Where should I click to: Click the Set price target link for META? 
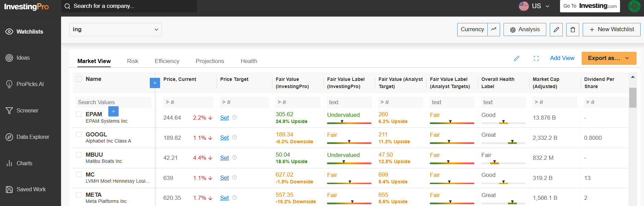pos(224,198)
